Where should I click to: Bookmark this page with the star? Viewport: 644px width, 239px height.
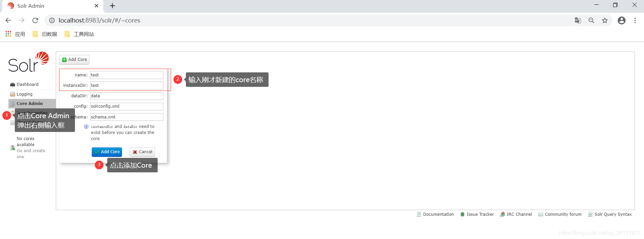point(605,21)
